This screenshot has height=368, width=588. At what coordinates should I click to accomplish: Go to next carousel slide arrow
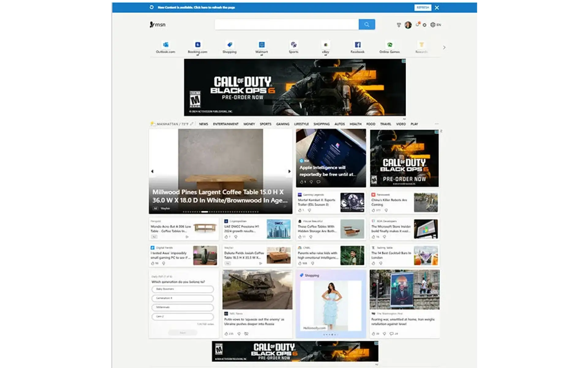[289, 171]
